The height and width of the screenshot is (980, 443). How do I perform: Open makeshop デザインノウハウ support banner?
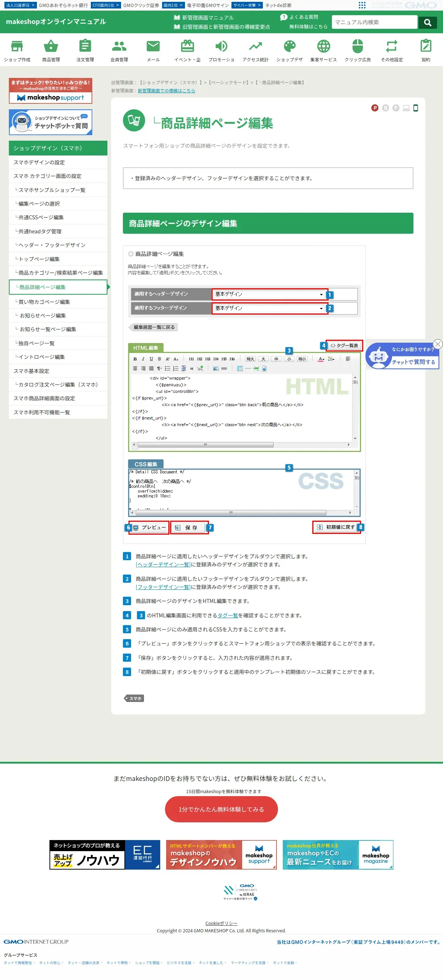221,855
